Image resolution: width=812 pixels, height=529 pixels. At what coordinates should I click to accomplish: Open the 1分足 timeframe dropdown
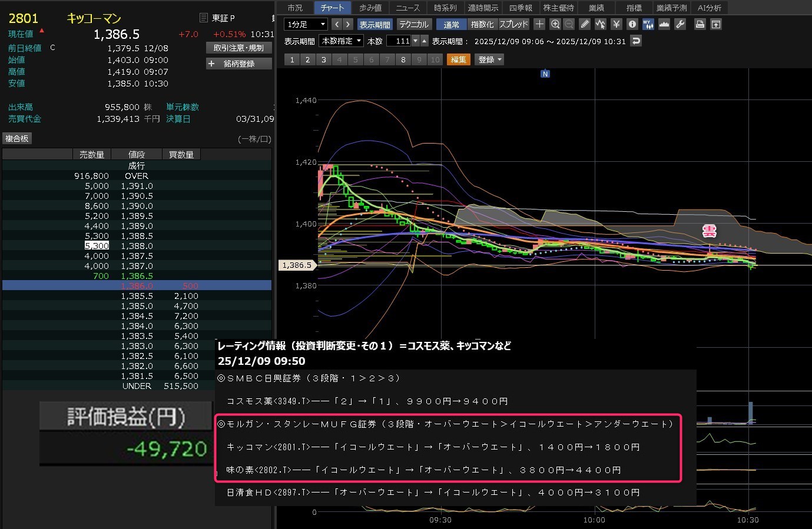tap(305, 24)
